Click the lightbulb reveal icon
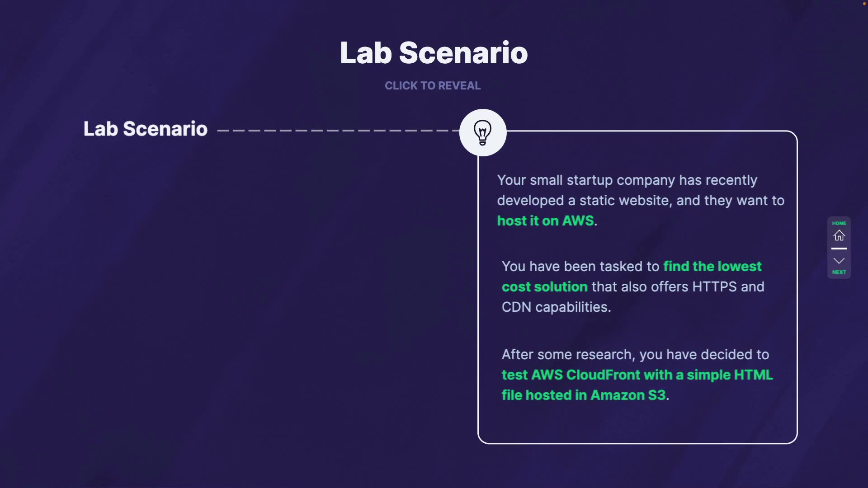The image size is (868, 488). click(482, 132)
